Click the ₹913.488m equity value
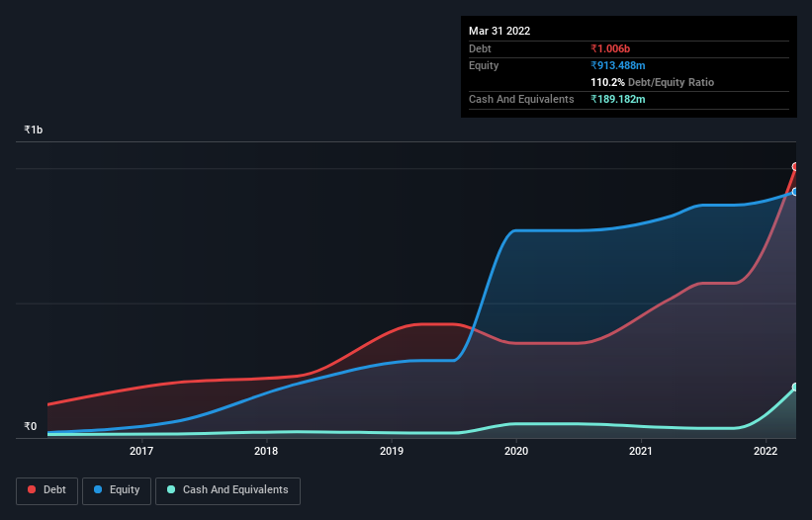The height and width of the screenshot is (520, 812). coord(618,65)
